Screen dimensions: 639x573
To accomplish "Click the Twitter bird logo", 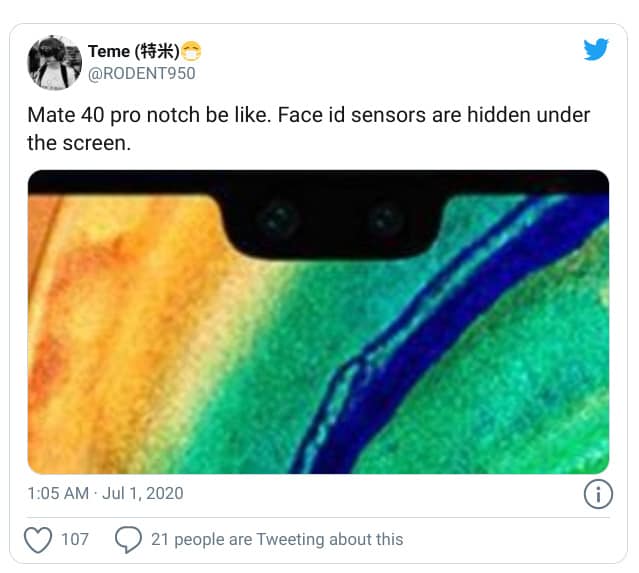I will (x=596, y=49).
